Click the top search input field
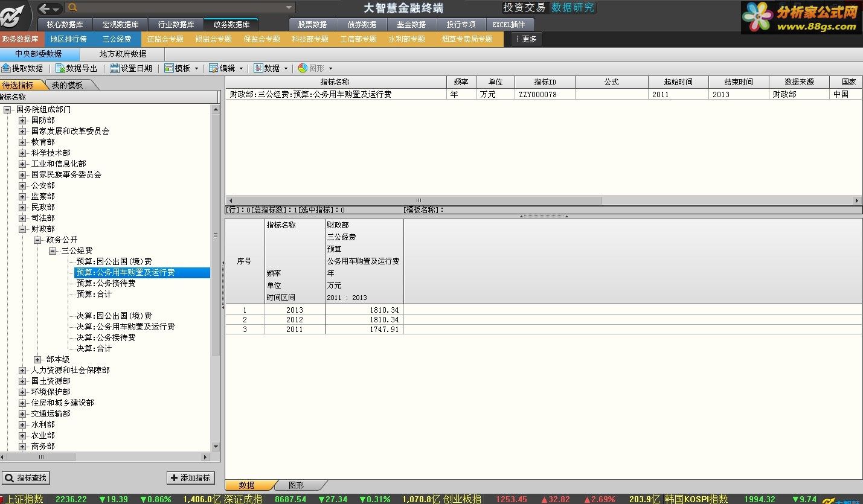The image size is (863, 504). coord(181,8)
